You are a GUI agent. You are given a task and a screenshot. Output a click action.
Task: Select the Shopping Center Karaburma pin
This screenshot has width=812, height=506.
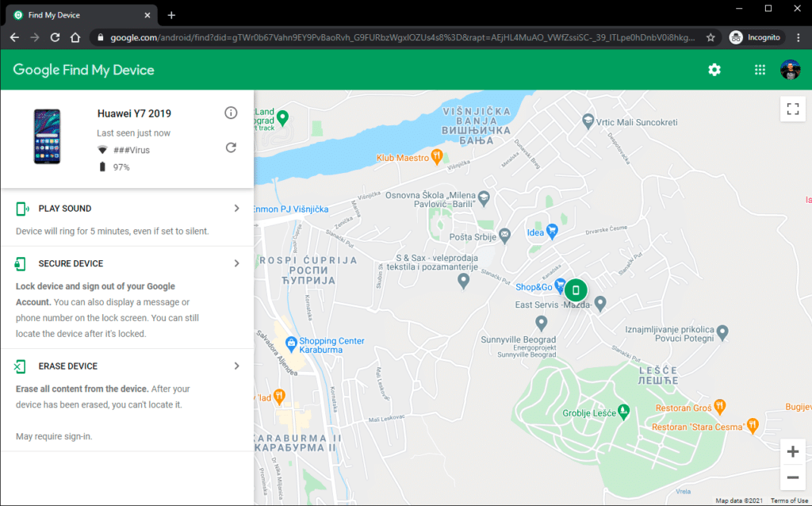[x=291, y=343]
